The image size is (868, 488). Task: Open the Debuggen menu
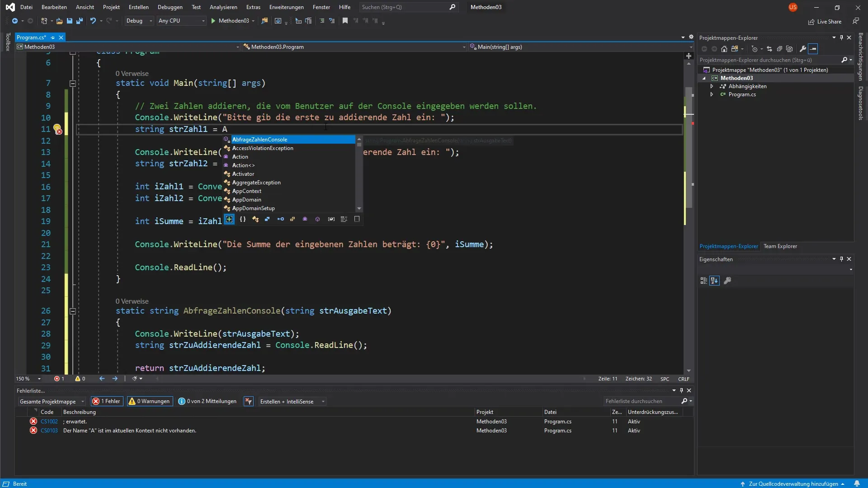170,7
